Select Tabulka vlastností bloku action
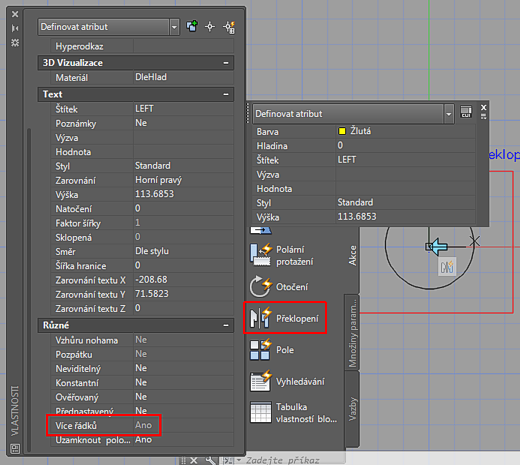The image size is (520, 465). pyautogui.click(x=294, y=413)
